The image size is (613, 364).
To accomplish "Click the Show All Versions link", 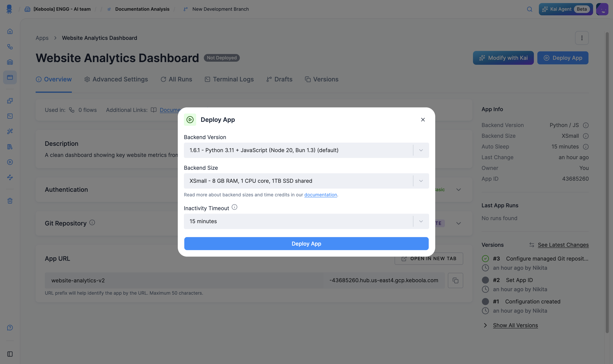I will tap(515, 325).
